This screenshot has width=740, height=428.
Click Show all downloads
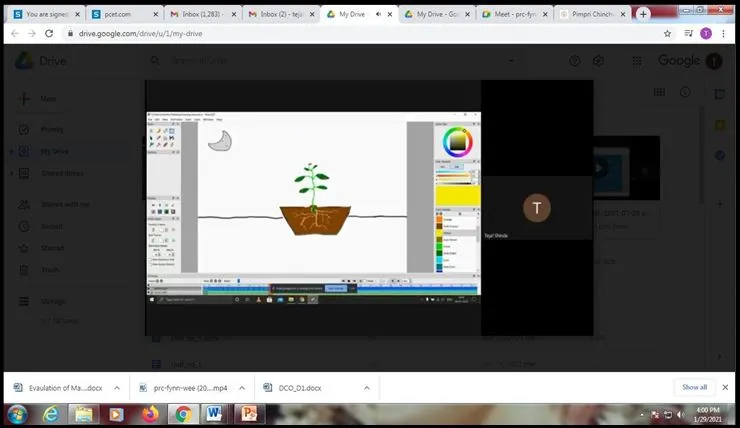click(694, 387)
